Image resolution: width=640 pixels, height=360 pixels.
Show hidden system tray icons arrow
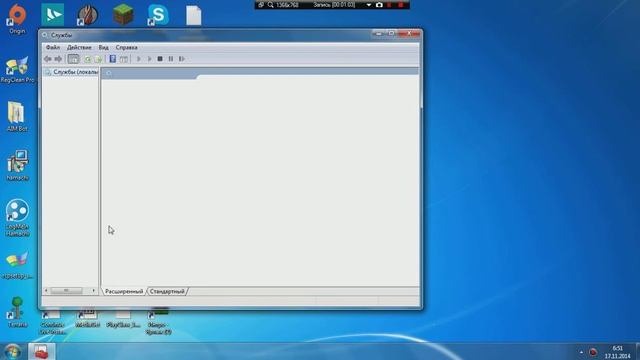point(581,352)
